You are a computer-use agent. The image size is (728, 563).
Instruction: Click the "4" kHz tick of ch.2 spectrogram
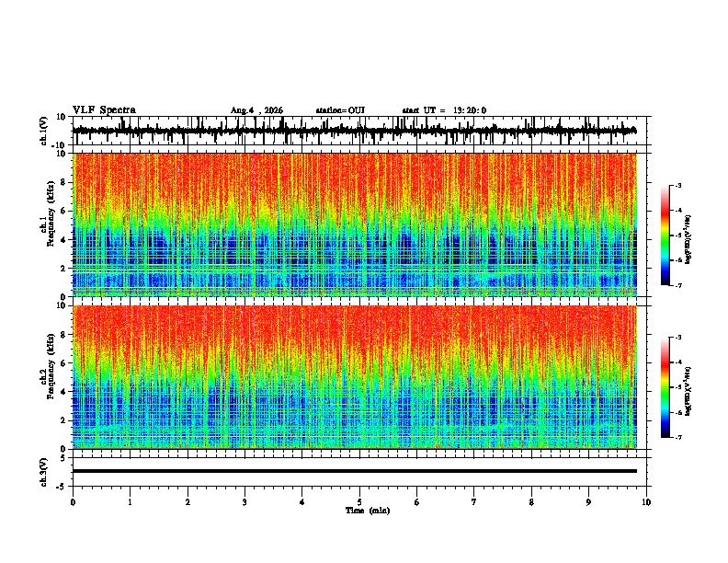[64, 392]
